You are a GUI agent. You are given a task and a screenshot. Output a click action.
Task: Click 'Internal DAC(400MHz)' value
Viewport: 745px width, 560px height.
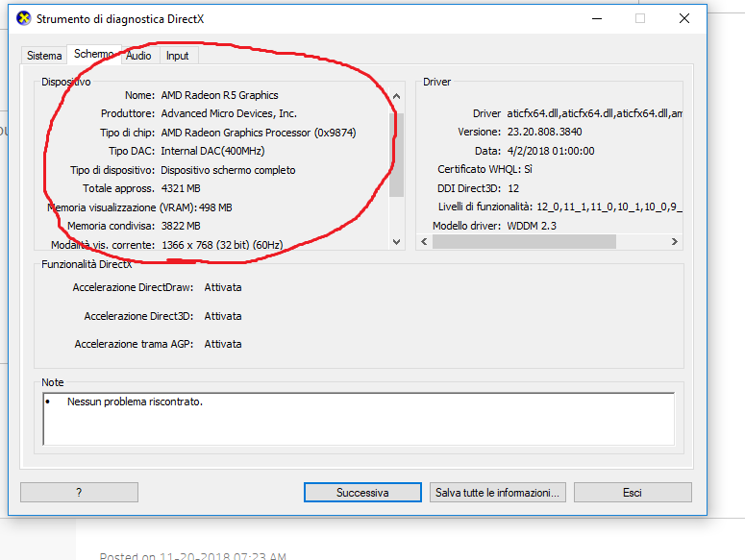coord(212,151)
